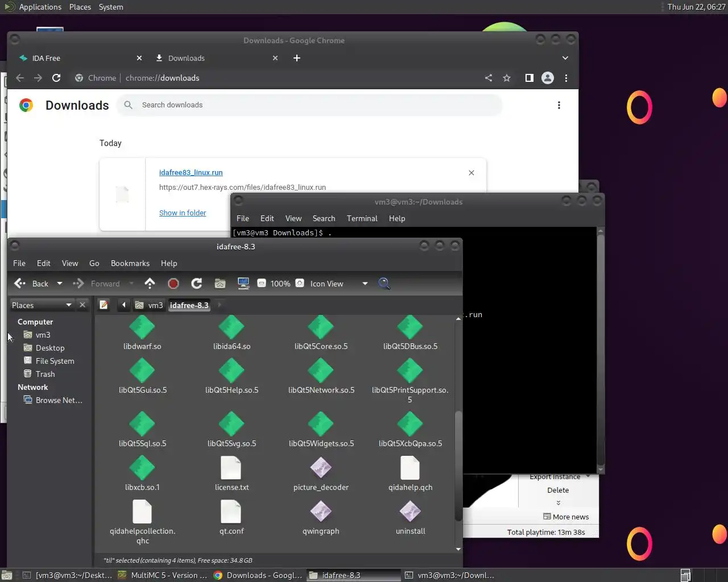Go Back in the idafree-8.3 file manager
Viewport: 728px width, 582px height.
point(31,284)
